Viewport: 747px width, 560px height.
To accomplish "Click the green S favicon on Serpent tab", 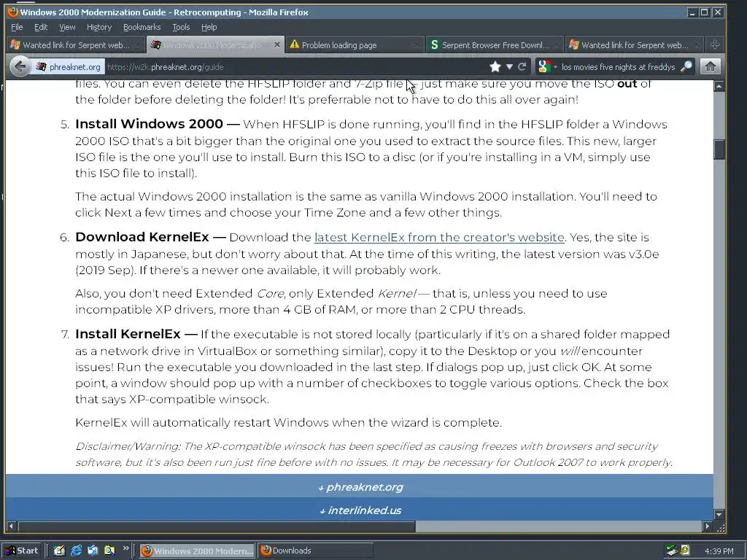I will [x=434, y=44].
